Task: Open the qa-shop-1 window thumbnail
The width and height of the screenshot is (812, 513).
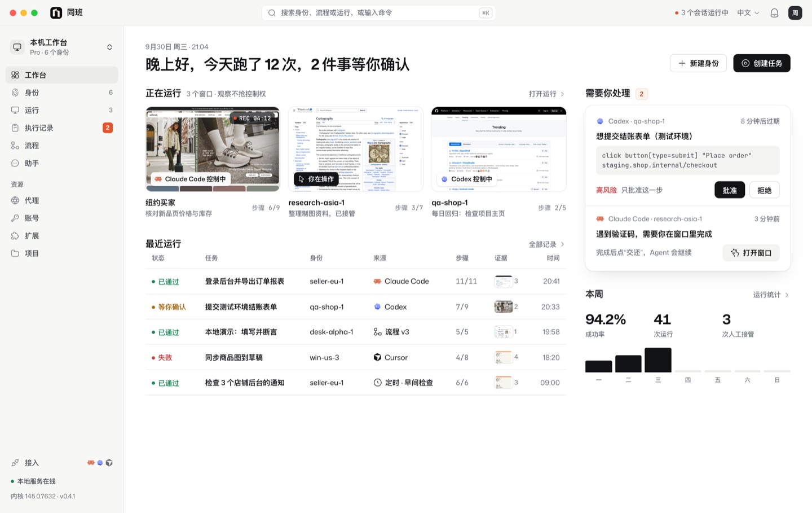Action: click(x=499, y=149)
